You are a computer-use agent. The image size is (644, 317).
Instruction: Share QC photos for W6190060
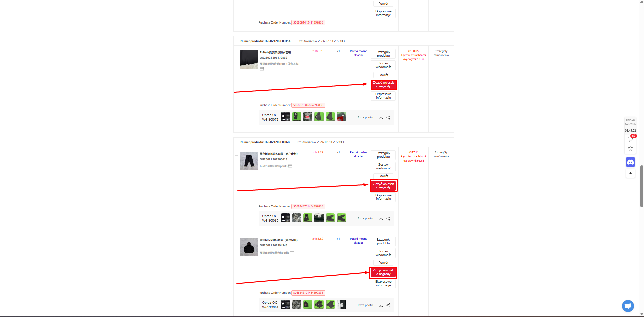point(388,219)
